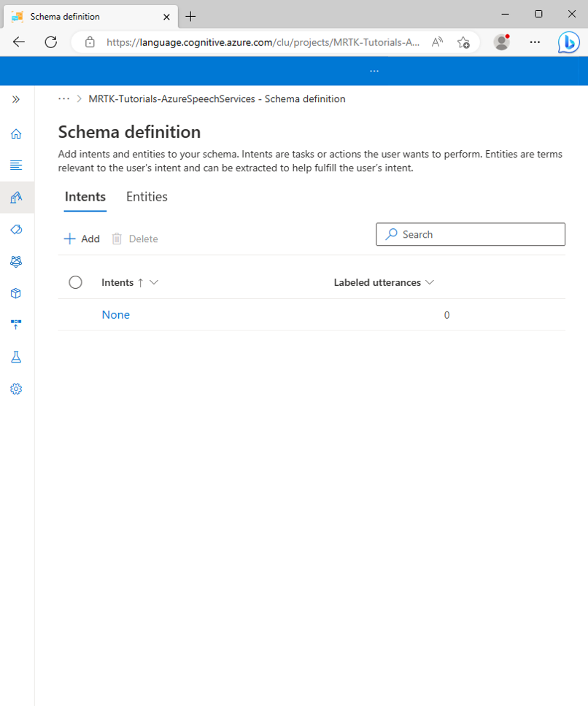The height and width of the screenshot is (706, 588).
Task: Select the radio button next to the None intent
Action: pyautogui.click(x=75, y=314)
